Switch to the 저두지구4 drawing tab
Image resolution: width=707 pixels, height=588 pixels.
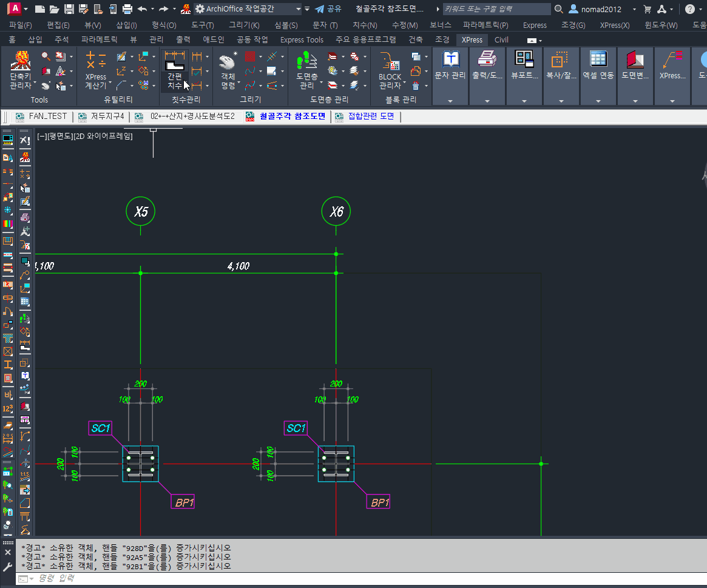pos(102,117)
